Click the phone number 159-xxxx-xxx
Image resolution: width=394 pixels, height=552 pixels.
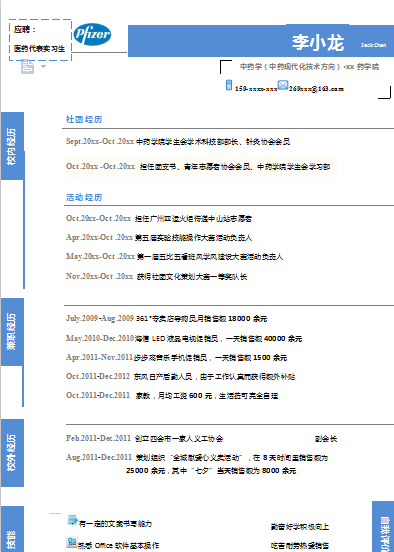point(256,89)
